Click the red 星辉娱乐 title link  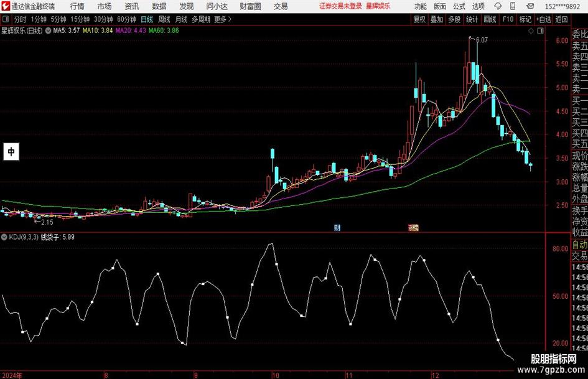[378, 6]
